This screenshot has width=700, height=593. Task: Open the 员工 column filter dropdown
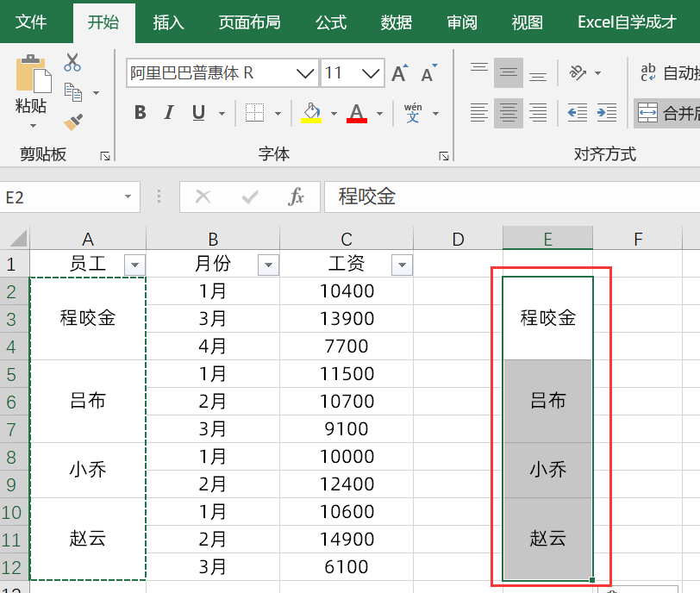pyautogui.click(x=134, y=265)
